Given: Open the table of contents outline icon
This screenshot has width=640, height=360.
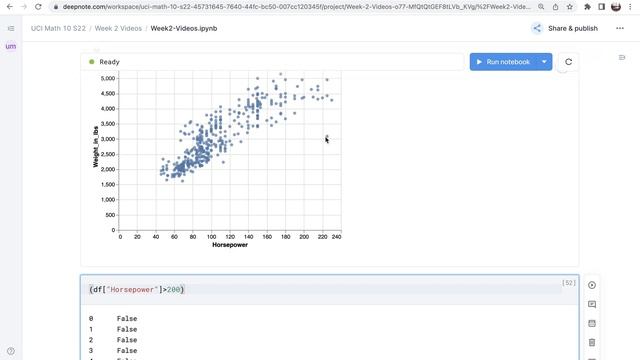Looking at the screenshot, I should pyautogui.click(x=622, y=58).
